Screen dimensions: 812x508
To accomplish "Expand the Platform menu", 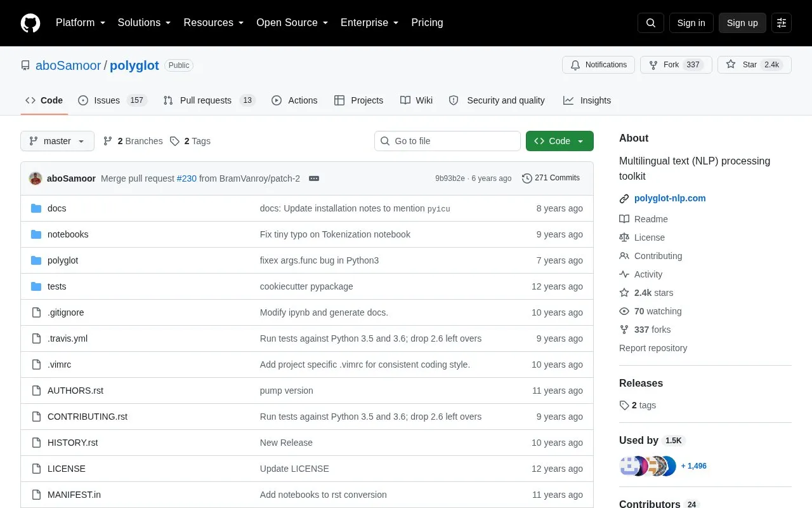I will click(81, 23).
